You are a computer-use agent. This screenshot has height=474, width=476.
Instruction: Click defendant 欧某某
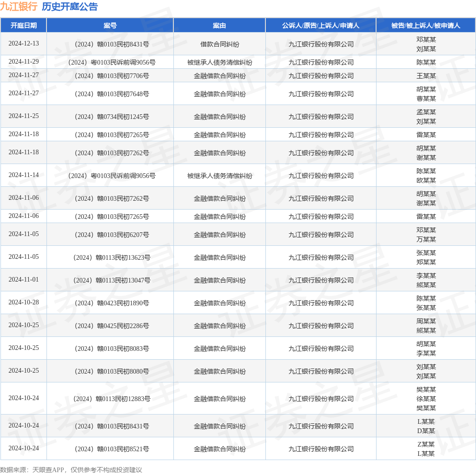click(x=426, y=180)
